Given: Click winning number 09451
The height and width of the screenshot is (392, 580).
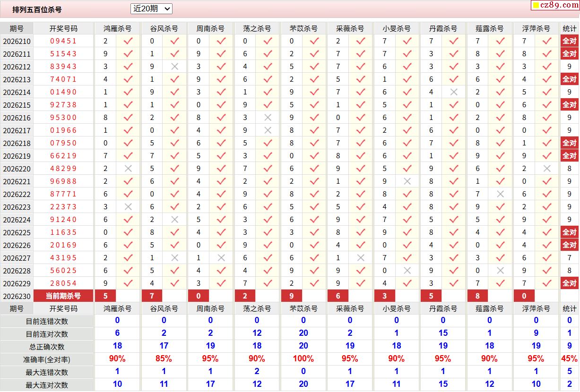Looking at the screenshot, I should click(x=63, y=41).
